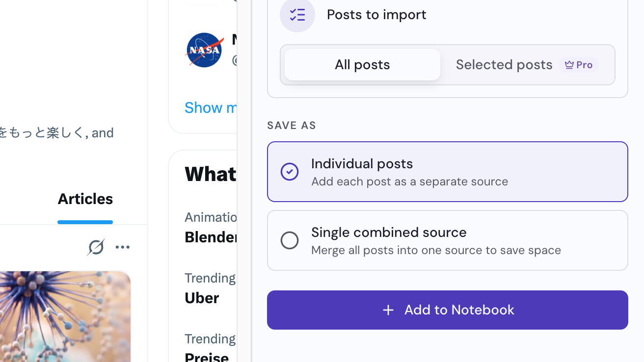
Task: Open the Articles tab
Action: pos(85,199)
